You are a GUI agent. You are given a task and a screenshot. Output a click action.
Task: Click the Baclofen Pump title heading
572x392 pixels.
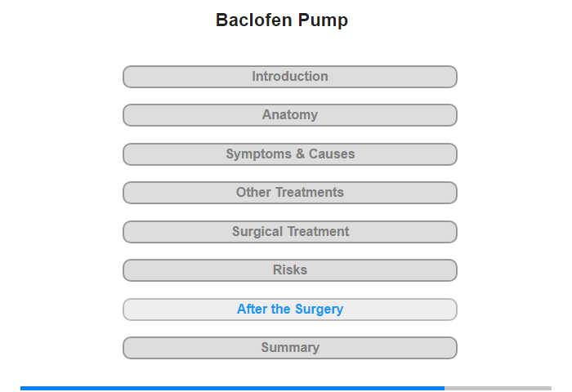282,20
